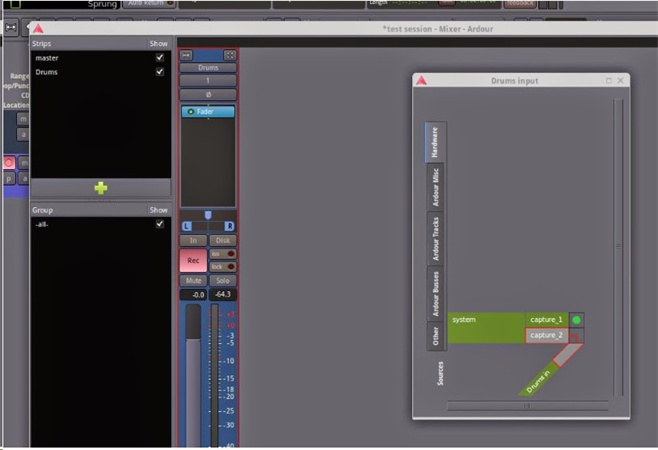Viewport: 658px width, 450px height.
Task: Click the hide strip icon above Drums
Action: tap(229, 55)
